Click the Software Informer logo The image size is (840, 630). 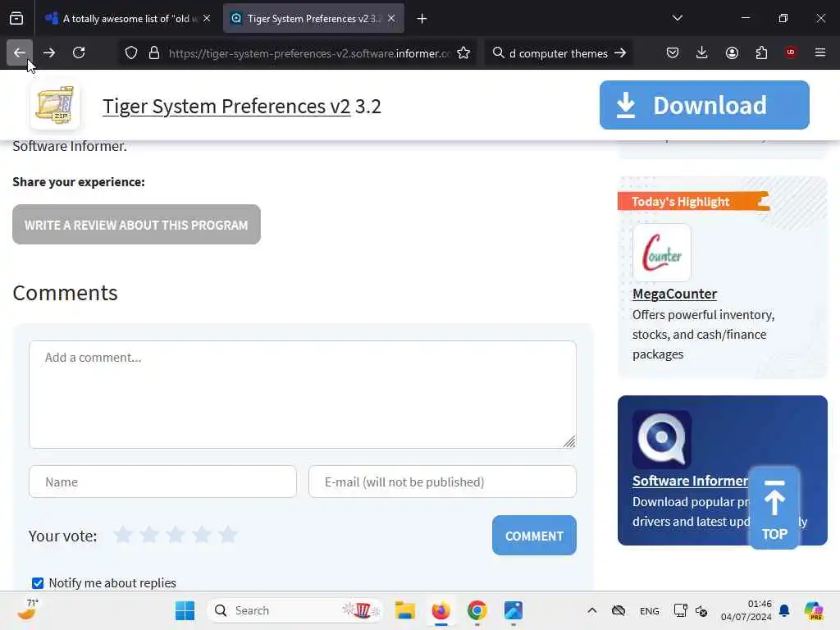662,440
